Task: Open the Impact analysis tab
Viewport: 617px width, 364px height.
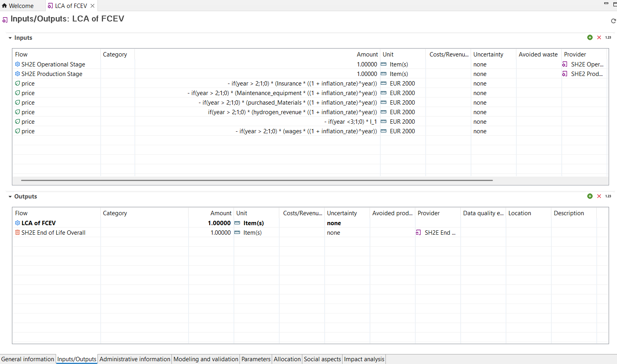Action: click(x=364, y=359)
